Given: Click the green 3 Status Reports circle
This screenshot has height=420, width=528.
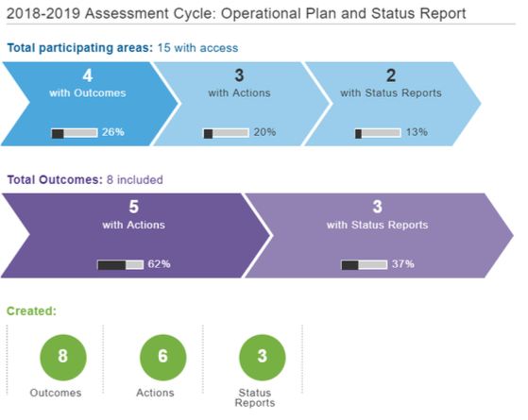Looking at the screenshot, I should 263,358.
